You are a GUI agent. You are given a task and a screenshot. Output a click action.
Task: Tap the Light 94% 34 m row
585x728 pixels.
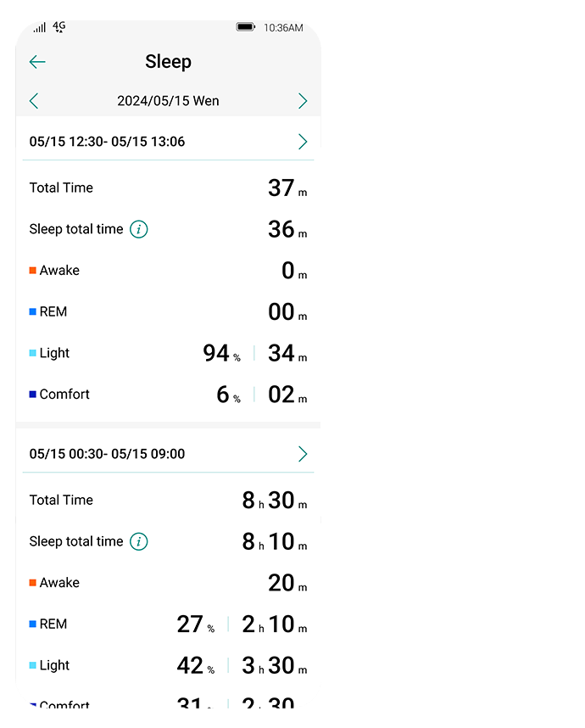[168, 353]
